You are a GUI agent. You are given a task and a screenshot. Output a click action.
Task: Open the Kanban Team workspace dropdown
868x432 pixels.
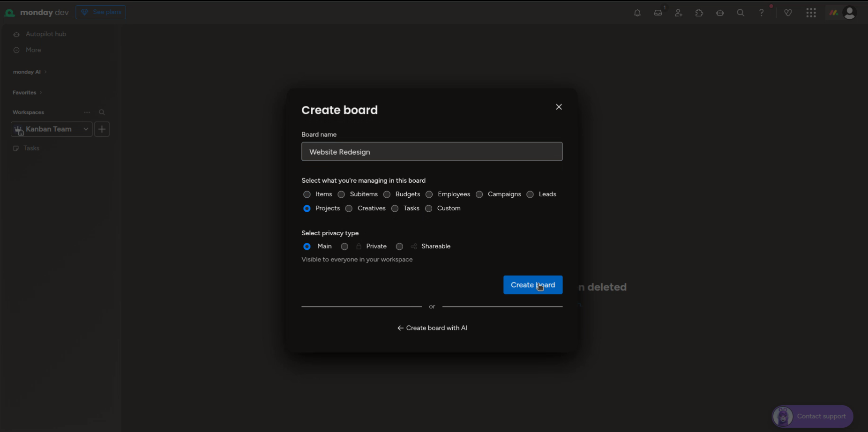coord(52,129)
